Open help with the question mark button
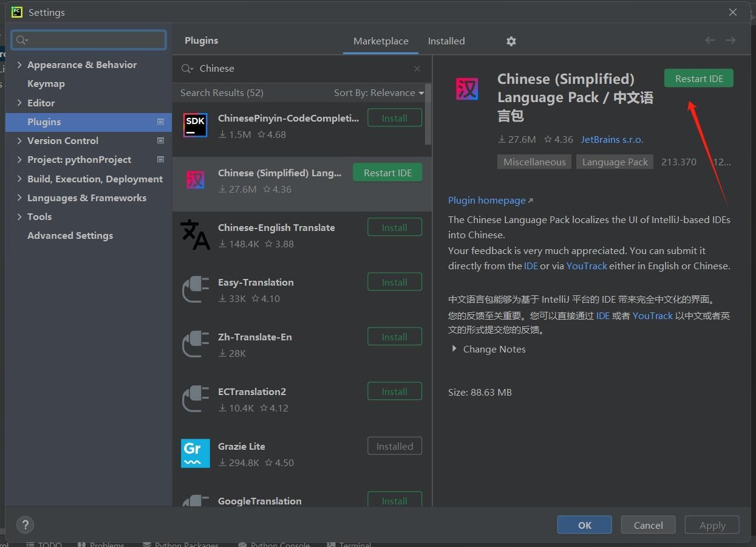 25,525
